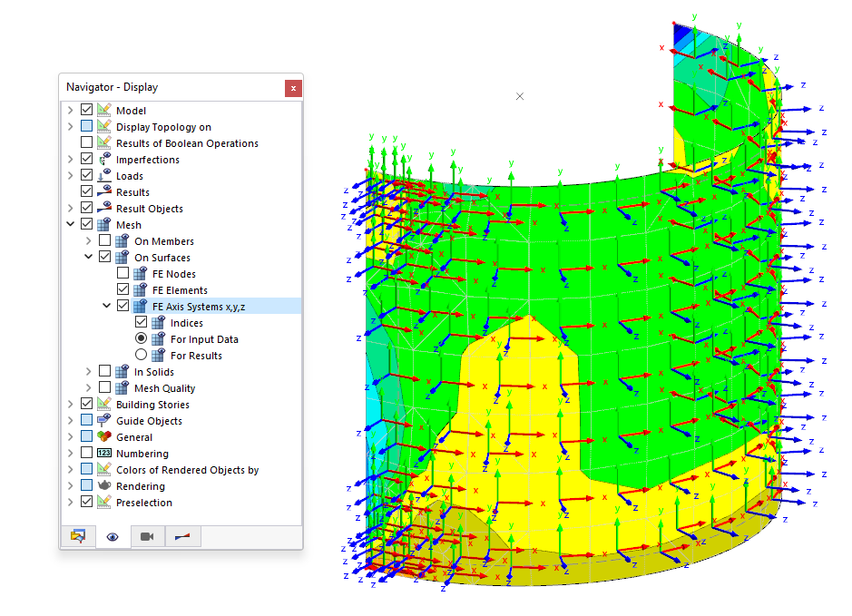The width and height of the screenshot is (852, 616).
Task: Collapse the Mesh tree branch
Action: [71, 224]
